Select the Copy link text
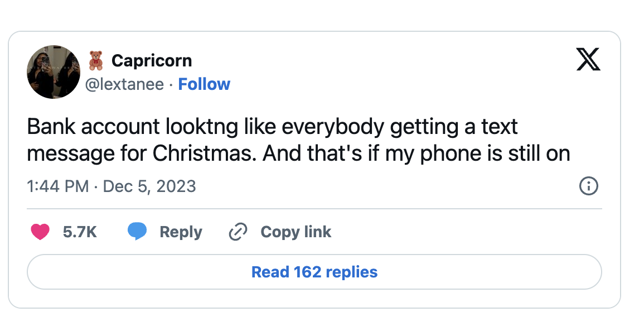Viewport: 644px width, 331px height. coord(296,232)
